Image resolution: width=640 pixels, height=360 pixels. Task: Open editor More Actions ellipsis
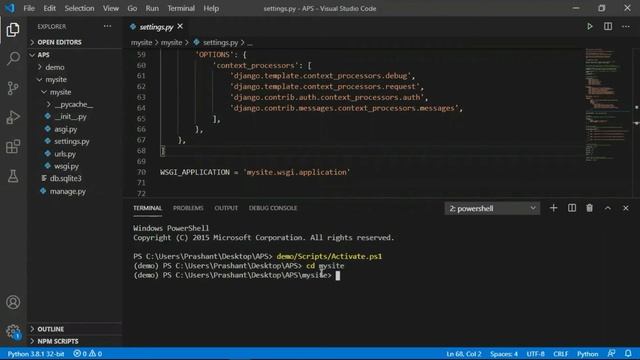[626, 27]
